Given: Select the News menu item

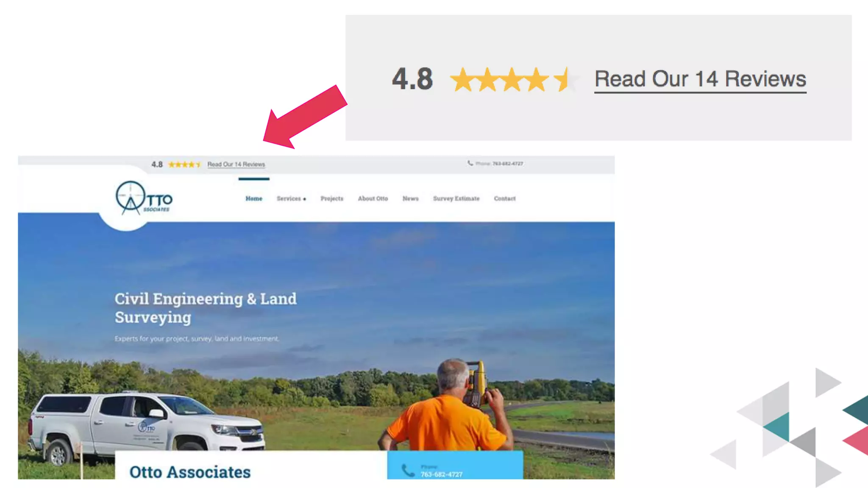Looking at the screenshot, I should pyautogui.click(x=411, y=199).
